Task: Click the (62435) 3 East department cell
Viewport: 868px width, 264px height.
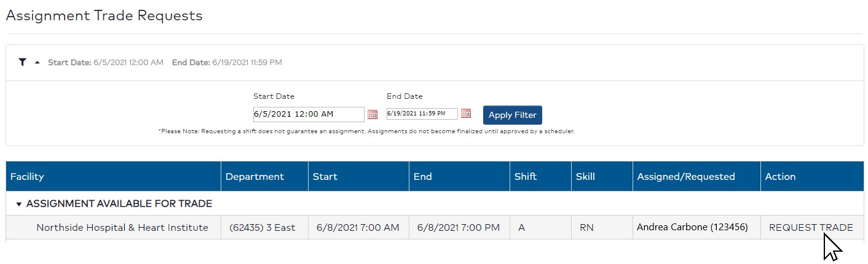Action: (262, 227)
